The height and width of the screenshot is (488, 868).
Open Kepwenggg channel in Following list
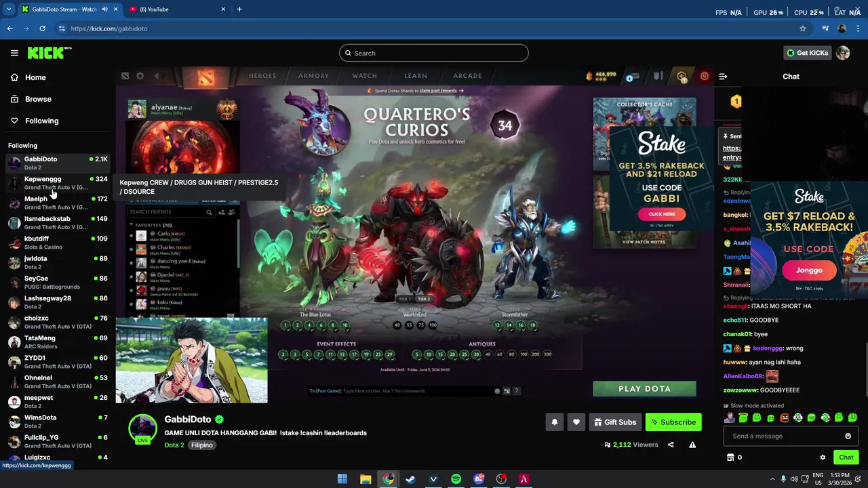click(57, 183)
